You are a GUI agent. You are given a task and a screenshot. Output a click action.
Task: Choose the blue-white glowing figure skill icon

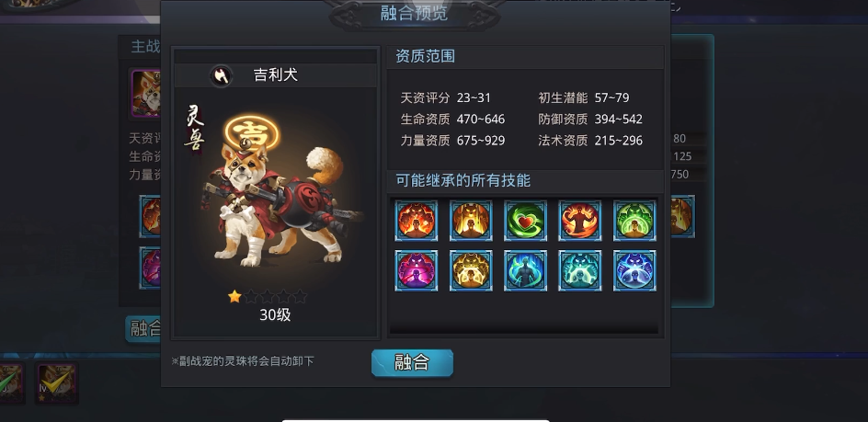[634, 270]
